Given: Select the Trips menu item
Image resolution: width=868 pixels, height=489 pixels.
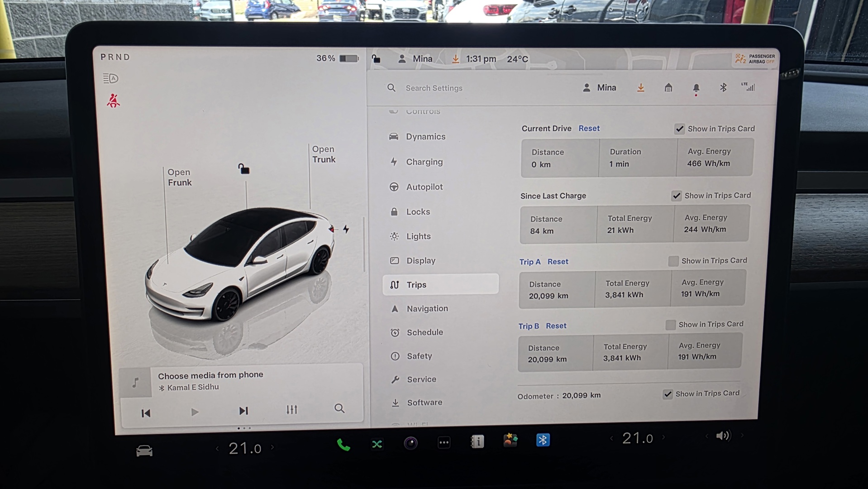Looking at the screenshot, I should (x=440, y=285).
